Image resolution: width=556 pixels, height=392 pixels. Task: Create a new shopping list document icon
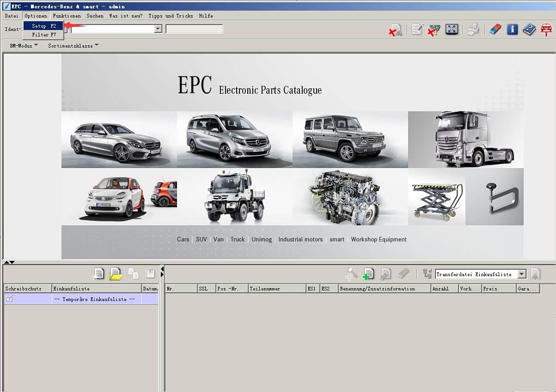[x=98, y=274]
